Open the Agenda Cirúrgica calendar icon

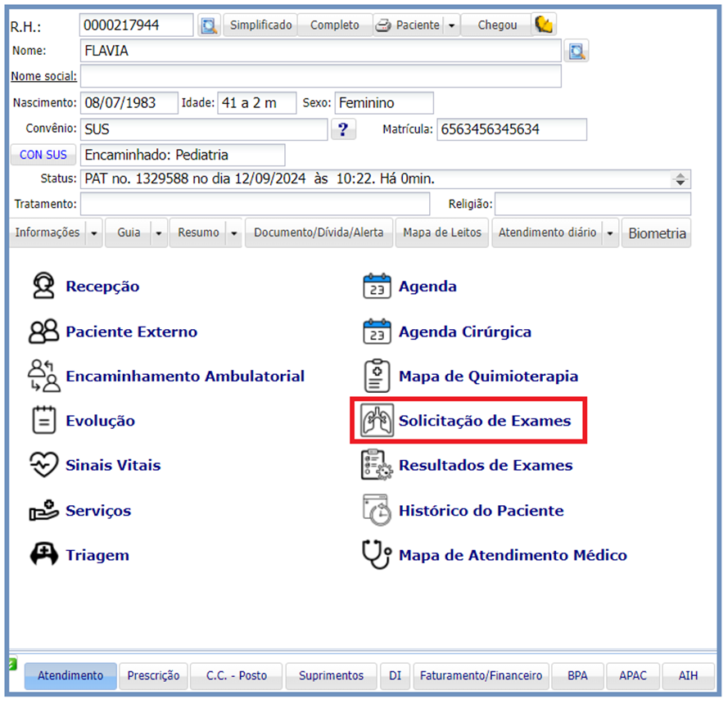click(377, 331)
